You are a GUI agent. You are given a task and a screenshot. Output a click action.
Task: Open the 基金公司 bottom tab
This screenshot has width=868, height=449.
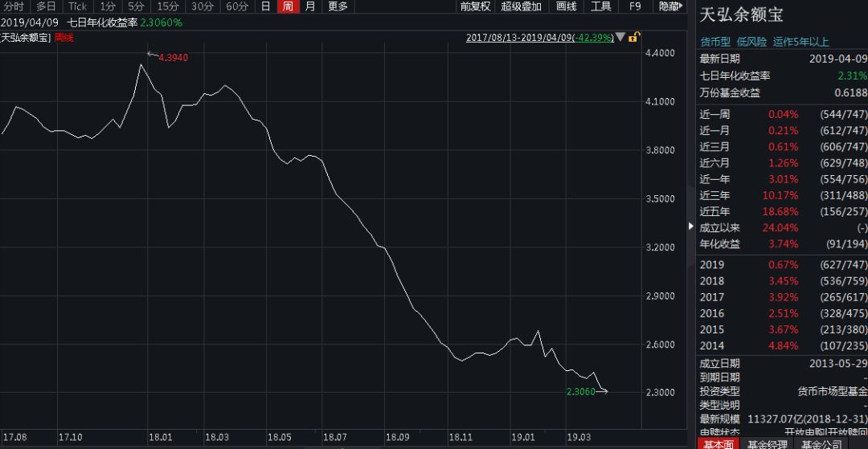(821, 443)
